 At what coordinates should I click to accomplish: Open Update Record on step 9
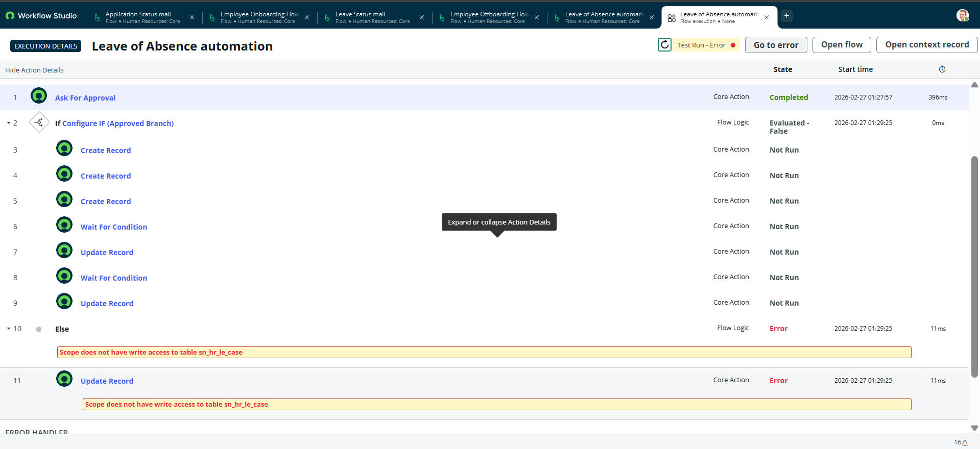click(107, 304)
